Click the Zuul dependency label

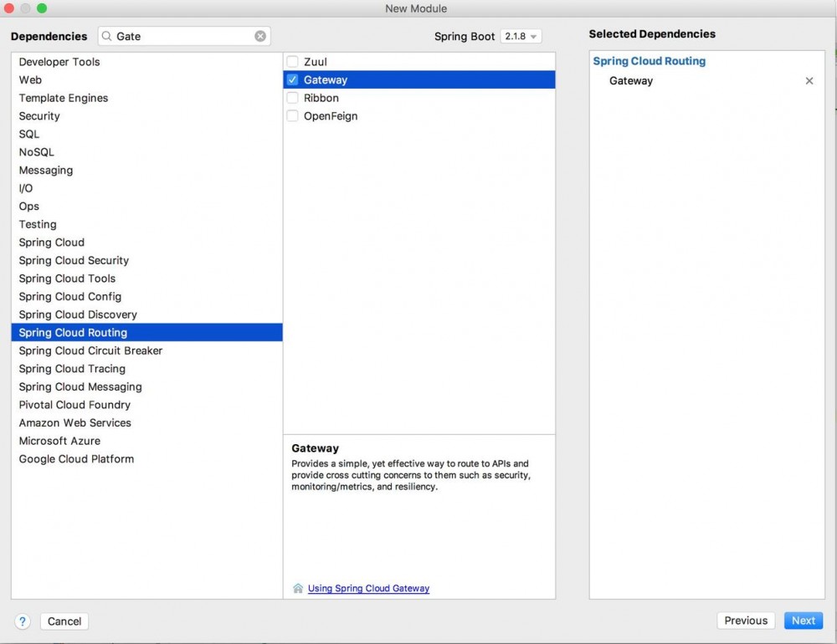(316, 62)
